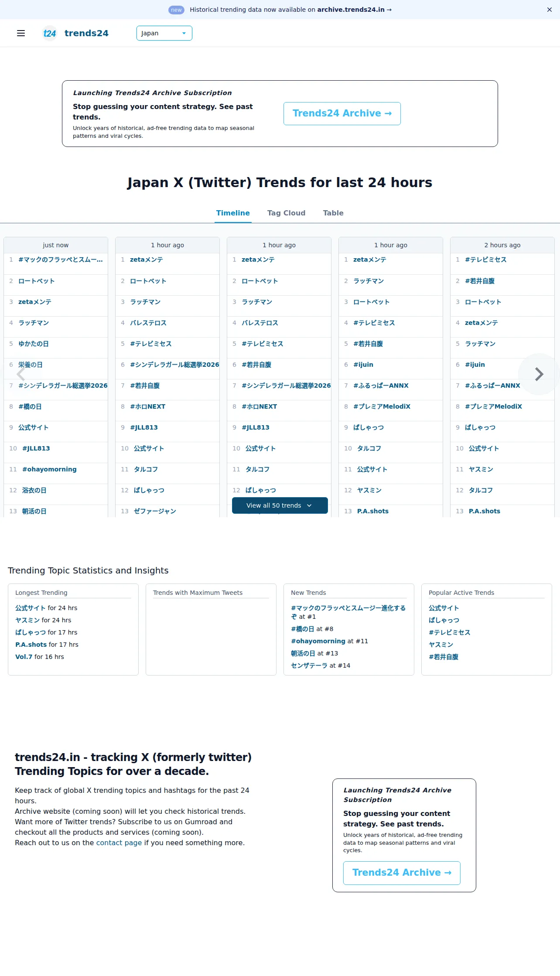560x976 pixels.
Task: Open ゆかたの日 trend in just now column
Action: [34, 344]
